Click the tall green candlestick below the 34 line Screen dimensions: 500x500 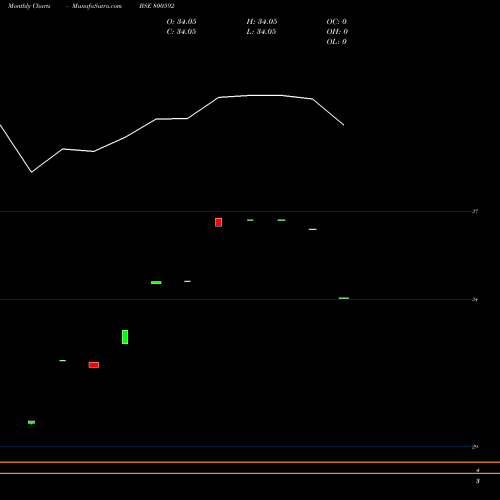[125, 337]
